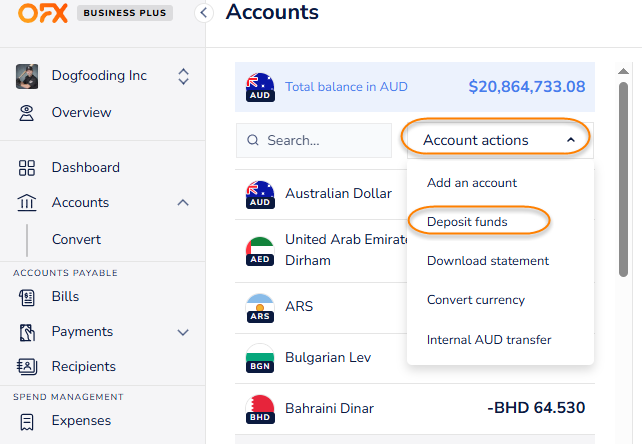Choose Deposit funds from the menu
Image resolution: width=642 pixels, height=444 pixels.
coord(467,222)
